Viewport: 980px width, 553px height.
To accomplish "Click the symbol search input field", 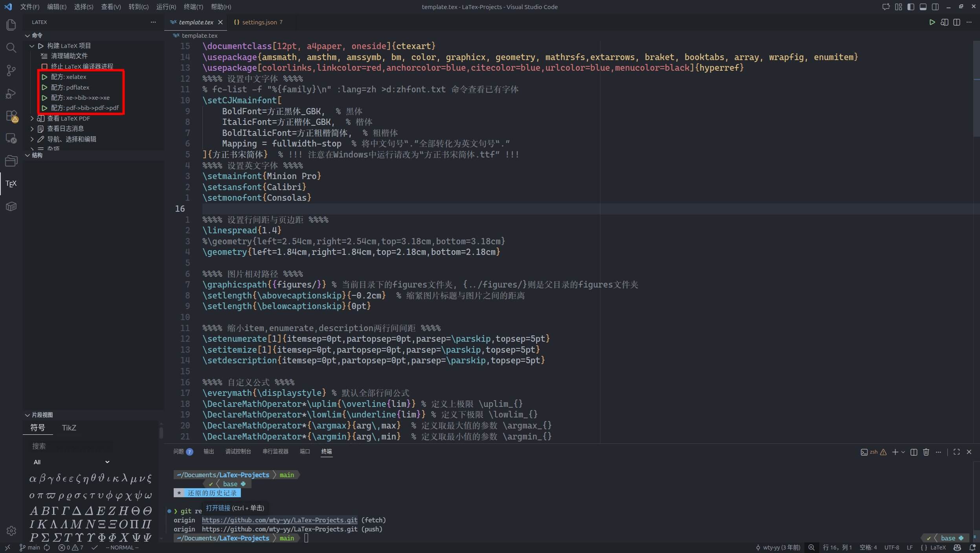I will click(71, 446).
